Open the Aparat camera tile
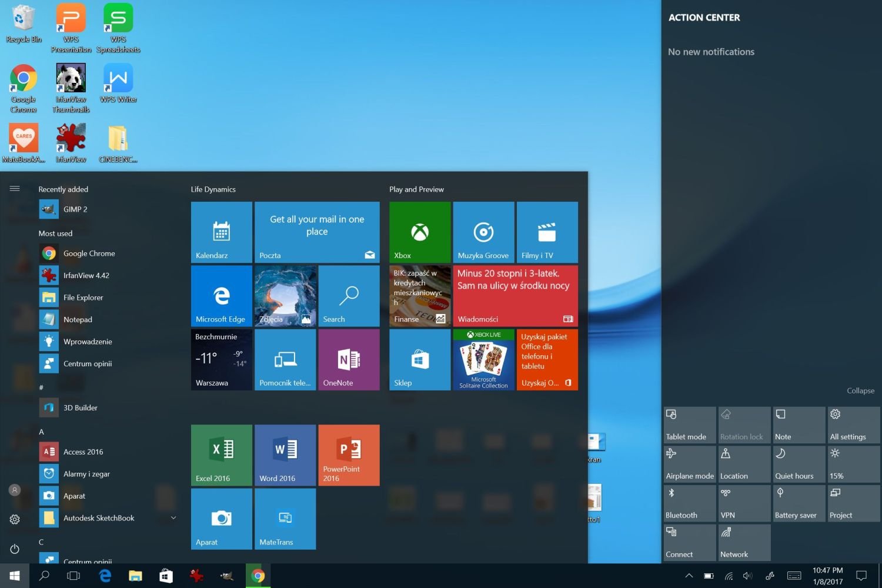 [221, 519]
